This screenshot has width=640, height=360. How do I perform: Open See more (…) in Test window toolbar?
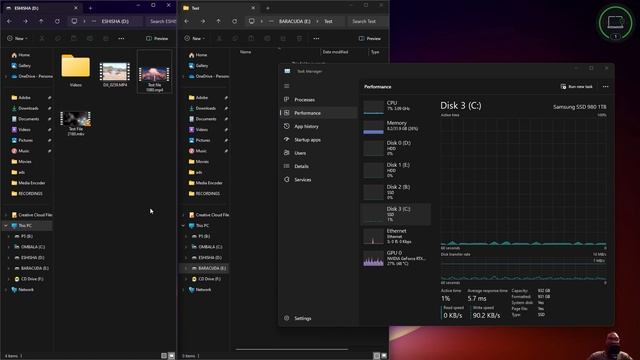tap(316, 38)
